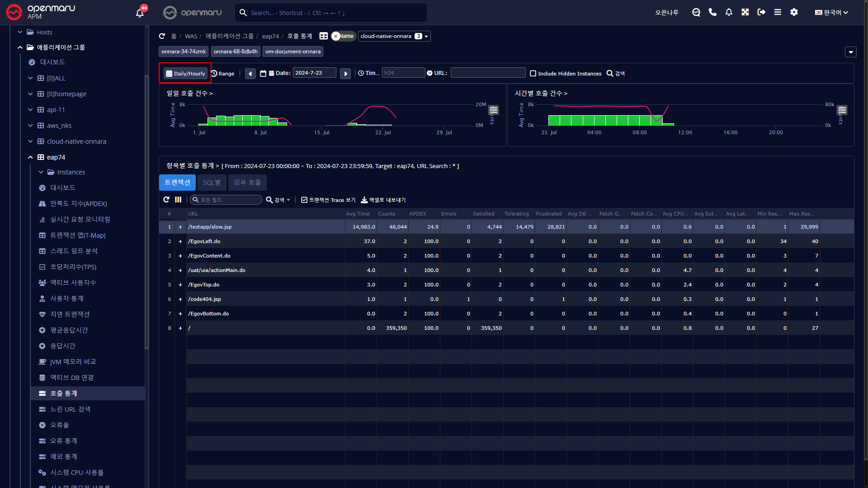Image resolution: width=868 pixels, height=488 pixels.
Task: Click the previous date arrow button
Action: point(250,73)
